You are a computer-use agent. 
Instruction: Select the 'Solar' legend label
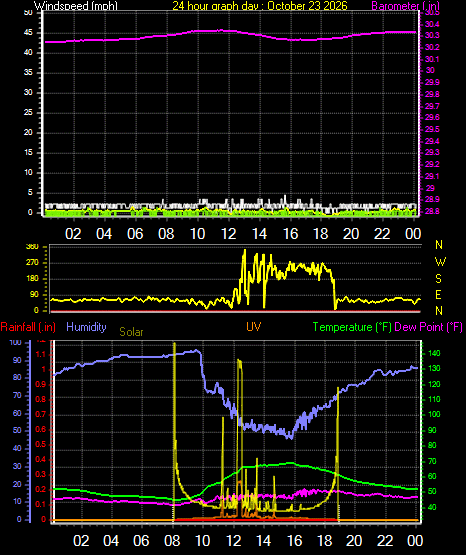(x=131, y=332)
